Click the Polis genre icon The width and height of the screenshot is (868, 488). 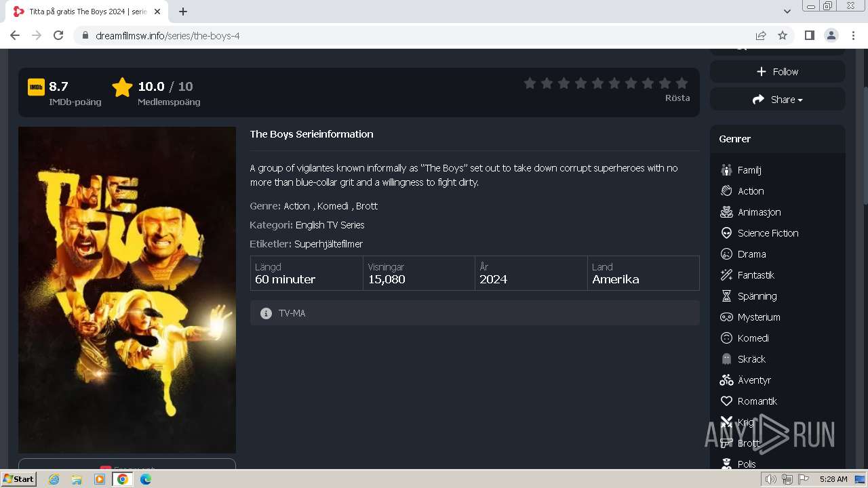[726, 464]
